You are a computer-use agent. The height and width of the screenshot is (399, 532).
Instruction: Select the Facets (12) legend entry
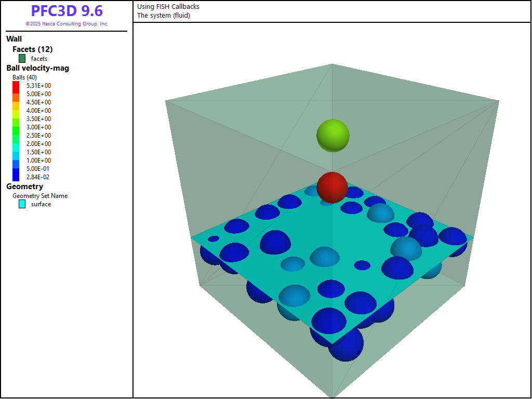(x=32, y=49)
